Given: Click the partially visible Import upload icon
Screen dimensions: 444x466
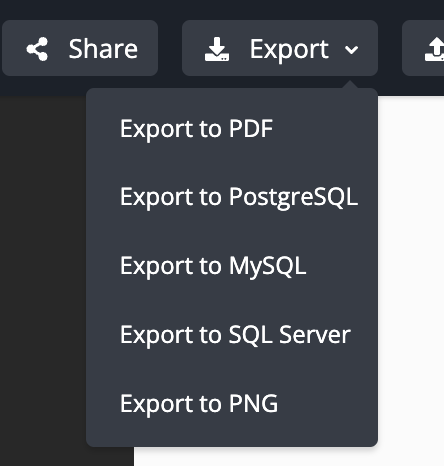Looking at the screenshot, I should point(434,49).
